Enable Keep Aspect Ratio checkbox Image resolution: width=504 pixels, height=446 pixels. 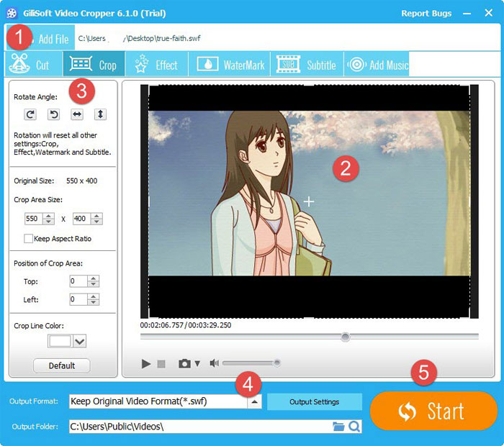[29, 239]
